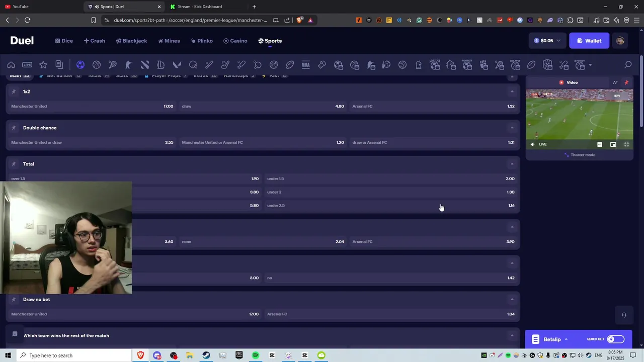Image resolution: width=644 pixels, height=362 pixels.
Task: Open Spotify from the taskbar
Action: tap(256, 355)
